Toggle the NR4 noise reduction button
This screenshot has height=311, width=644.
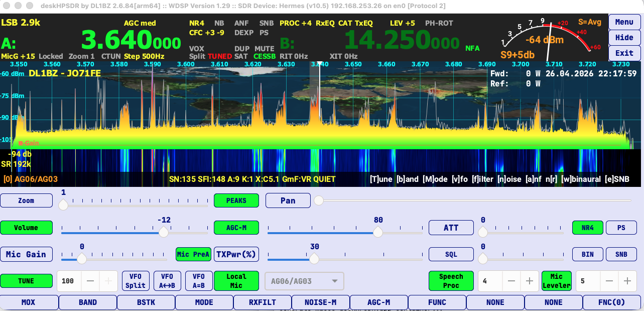pos(587,228)
